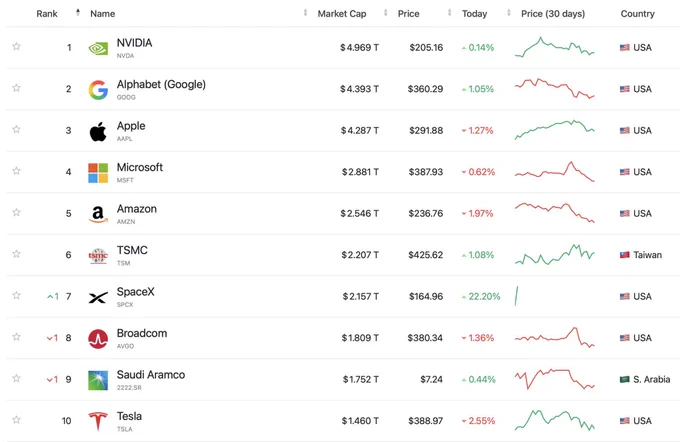Sort table by Today column

point(474,14)
